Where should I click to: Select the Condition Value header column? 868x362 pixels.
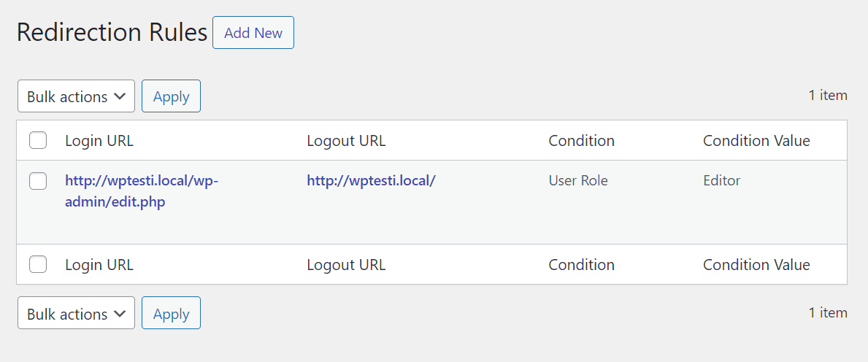tap(756, 141)
